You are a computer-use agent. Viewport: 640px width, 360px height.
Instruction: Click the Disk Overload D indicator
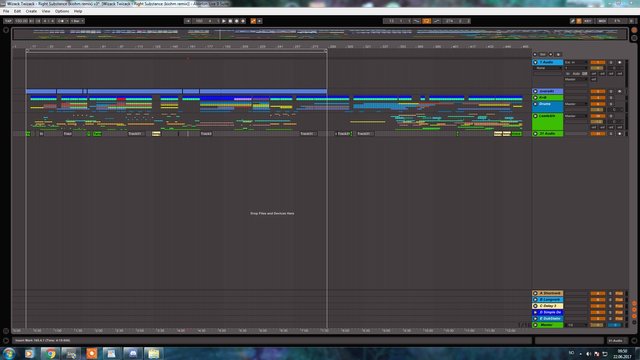(x=631, y=21)
